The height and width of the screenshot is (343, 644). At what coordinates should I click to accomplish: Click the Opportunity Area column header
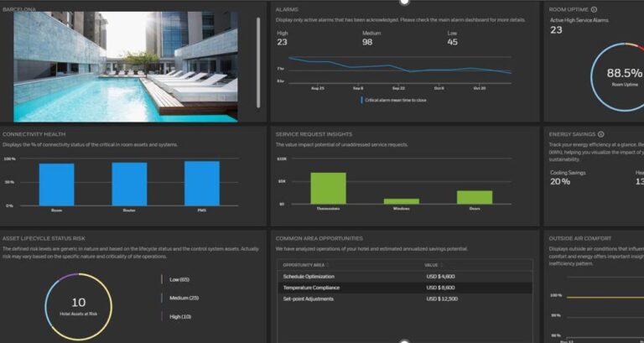tap(304, 265)
